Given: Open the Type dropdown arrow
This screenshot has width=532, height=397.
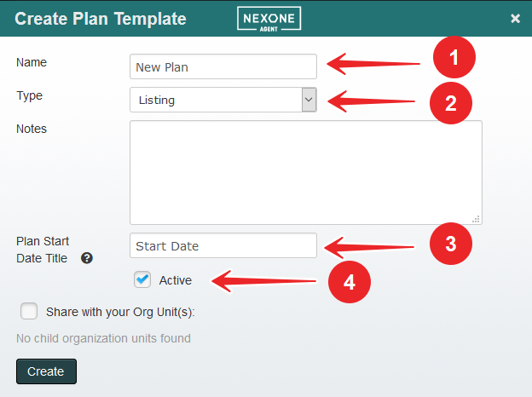Looking at the screenshot, I should click(309, 100).
